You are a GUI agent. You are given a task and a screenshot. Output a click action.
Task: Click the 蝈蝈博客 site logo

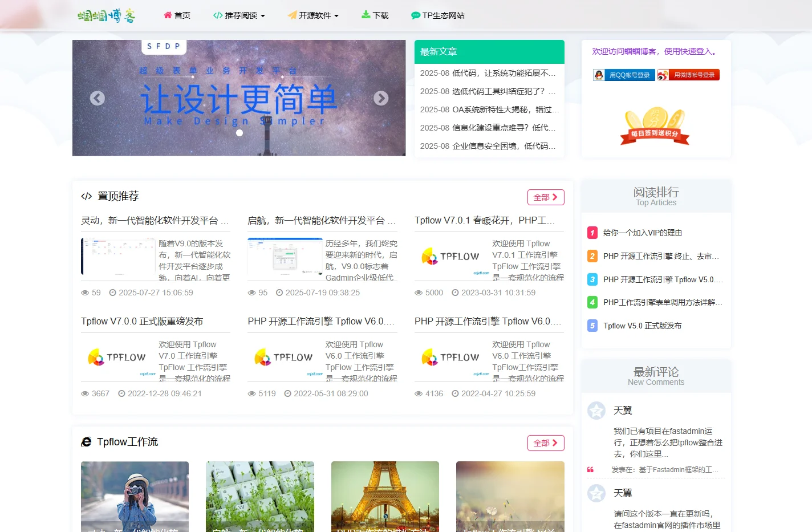click(x=107, y=15)
